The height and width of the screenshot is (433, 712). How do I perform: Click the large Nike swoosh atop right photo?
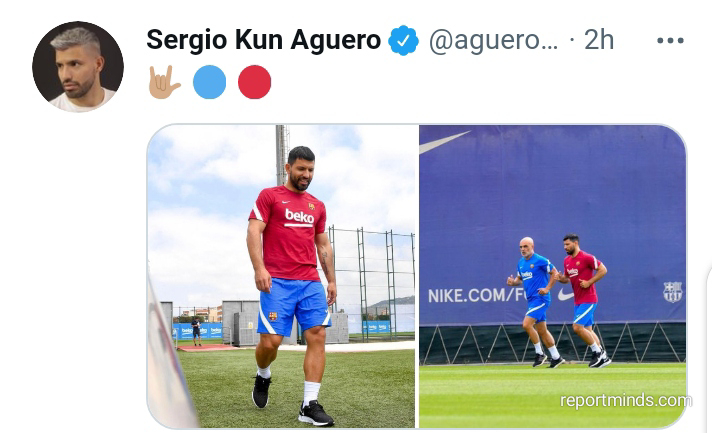tap(444, 142)
